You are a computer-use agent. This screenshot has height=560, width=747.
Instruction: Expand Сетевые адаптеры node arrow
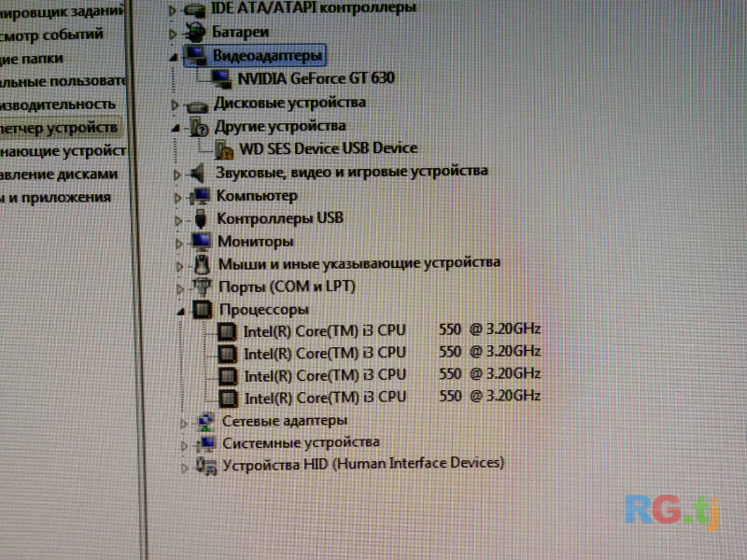pyautogui.click(x=183, y=423)
